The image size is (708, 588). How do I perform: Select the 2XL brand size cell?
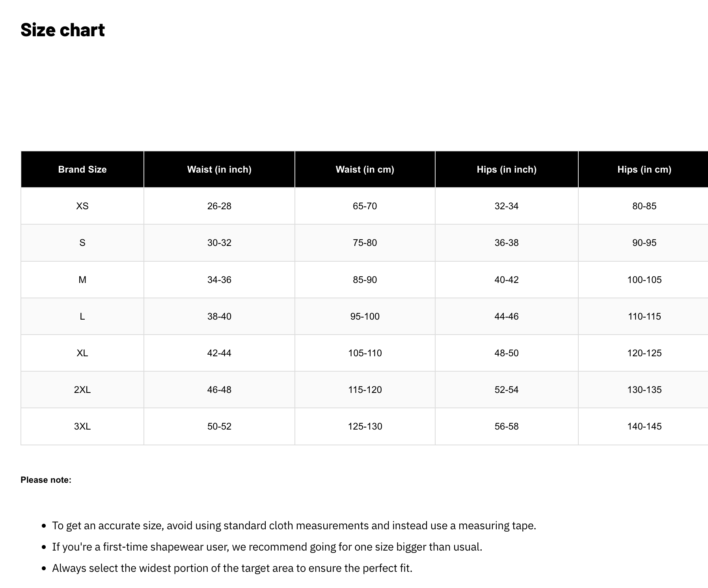(82, 390)
